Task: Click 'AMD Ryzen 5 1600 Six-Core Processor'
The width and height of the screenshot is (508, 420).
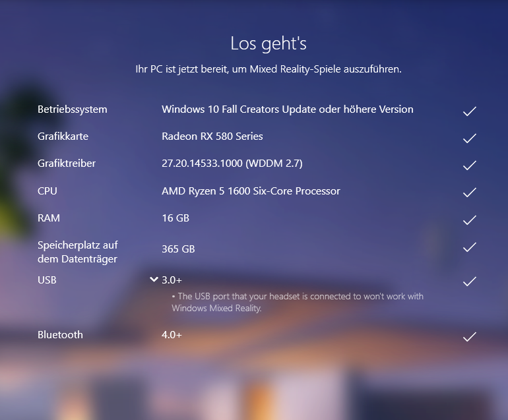Action: (x=251, y=191)
